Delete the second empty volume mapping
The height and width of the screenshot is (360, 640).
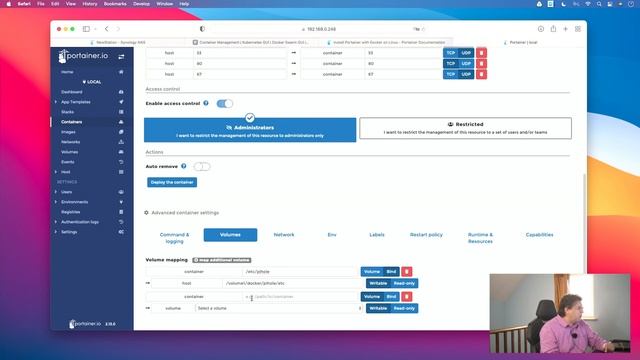click(407, 296)
